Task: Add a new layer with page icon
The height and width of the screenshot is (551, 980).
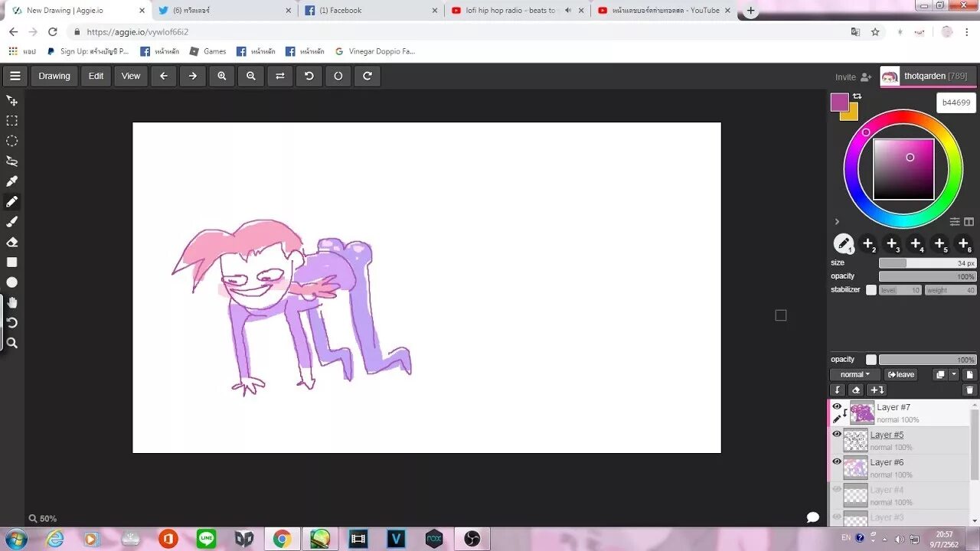Action: coord(969,375)
